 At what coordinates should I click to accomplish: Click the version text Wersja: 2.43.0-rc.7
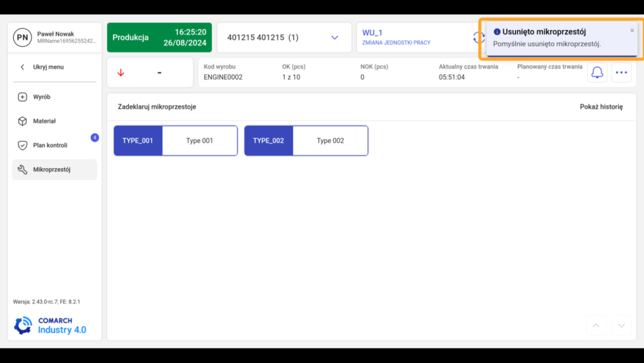tap(46, 302)
